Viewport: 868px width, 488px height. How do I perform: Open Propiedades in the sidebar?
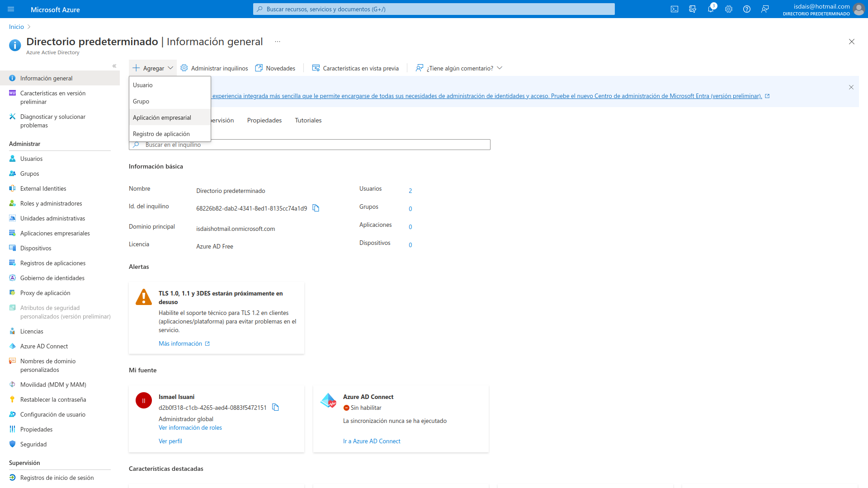60,429
